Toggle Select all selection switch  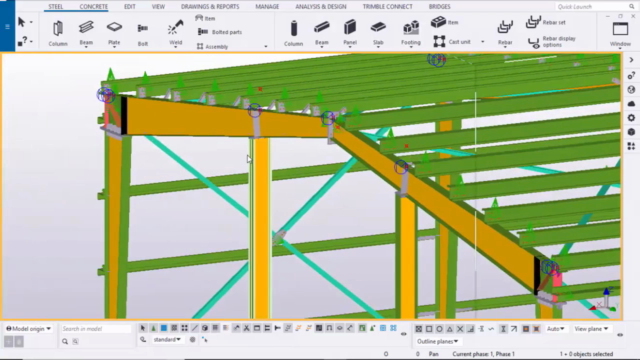(143, 328)
